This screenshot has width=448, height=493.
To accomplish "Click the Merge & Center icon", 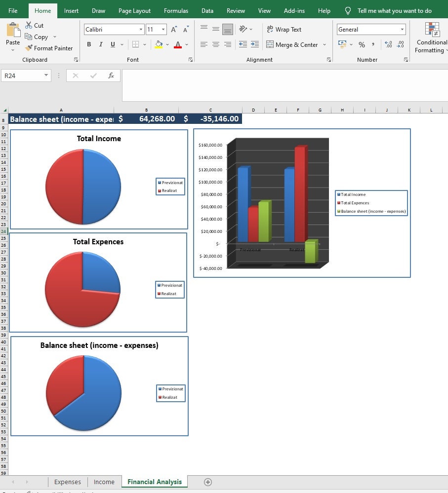I will [x=270, y=44].
